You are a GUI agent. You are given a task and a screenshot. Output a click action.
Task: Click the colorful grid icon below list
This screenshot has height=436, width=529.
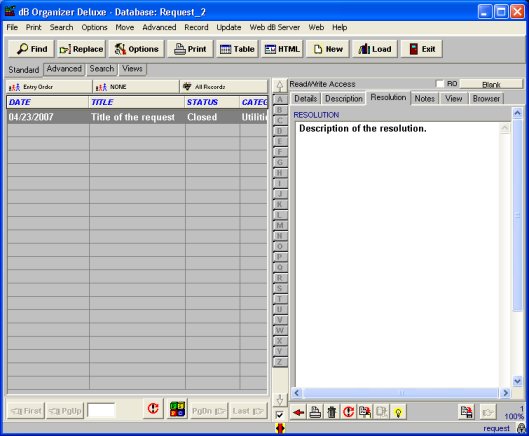(177, 409)
